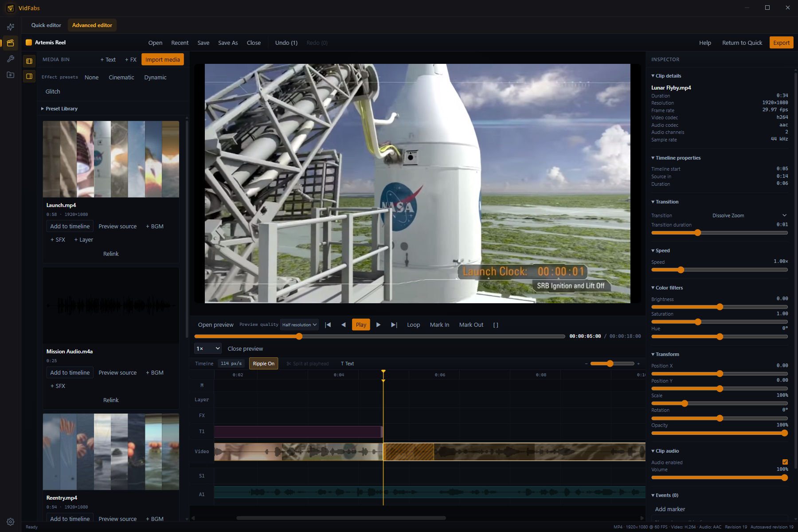
Task: Click the horizontal timeline scrollbar
Action: pyautogui.click(x=341, y=518)
